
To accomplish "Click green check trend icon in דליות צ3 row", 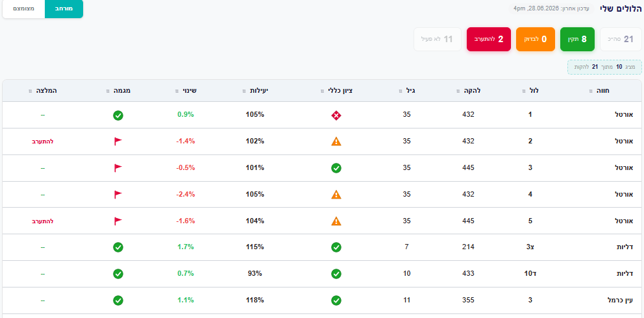I will [x=118, y=247].
